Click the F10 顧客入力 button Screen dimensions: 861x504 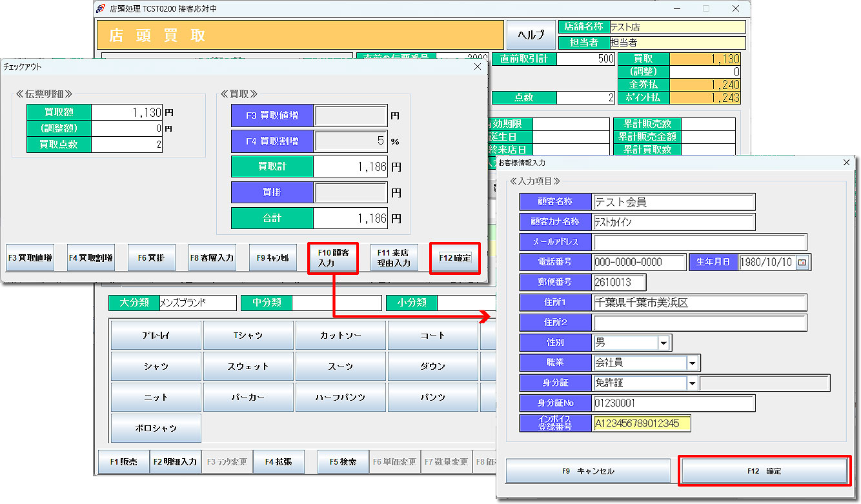(333, 258)
